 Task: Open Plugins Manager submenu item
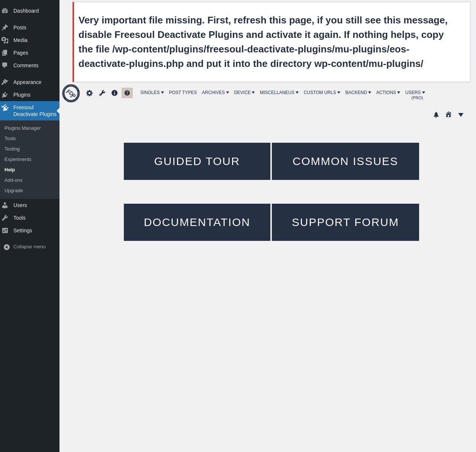[23, 128]
